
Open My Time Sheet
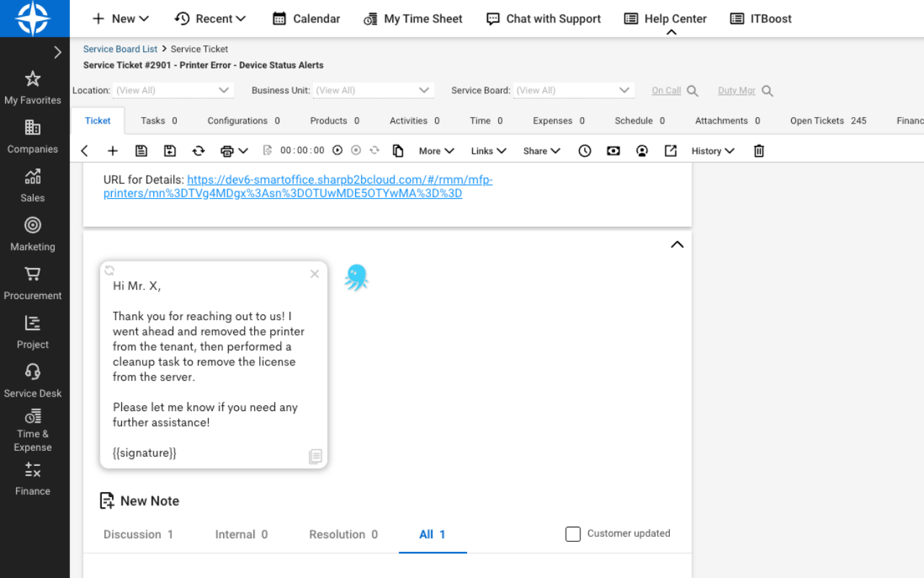click(x=413, y=19)
